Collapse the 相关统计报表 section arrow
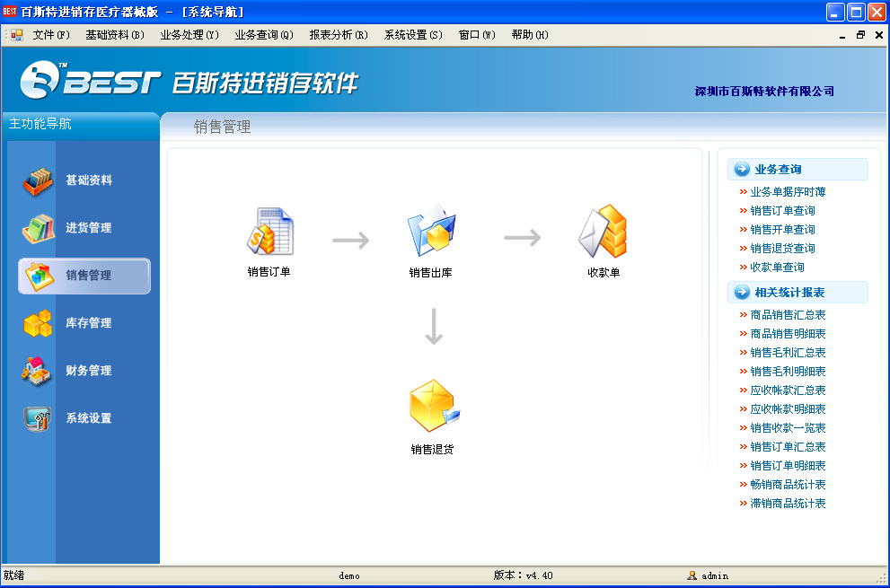Screen dimensions: 890x588 (742, 293)
